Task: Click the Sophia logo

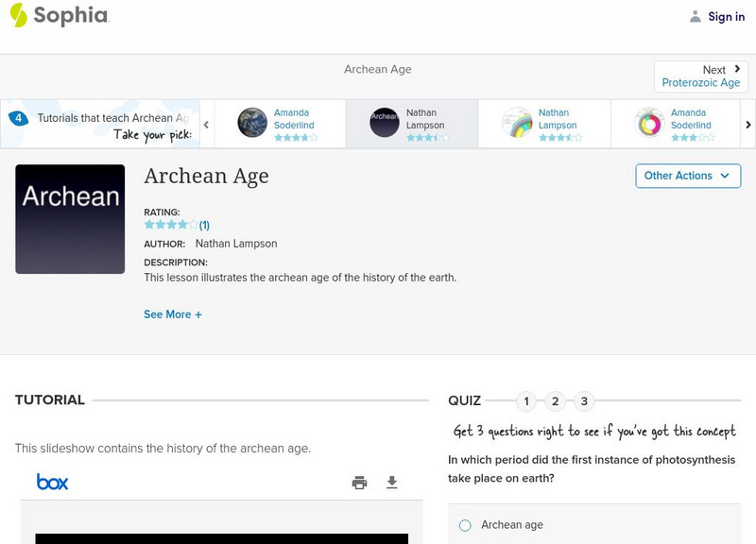Action: [62, 16]
